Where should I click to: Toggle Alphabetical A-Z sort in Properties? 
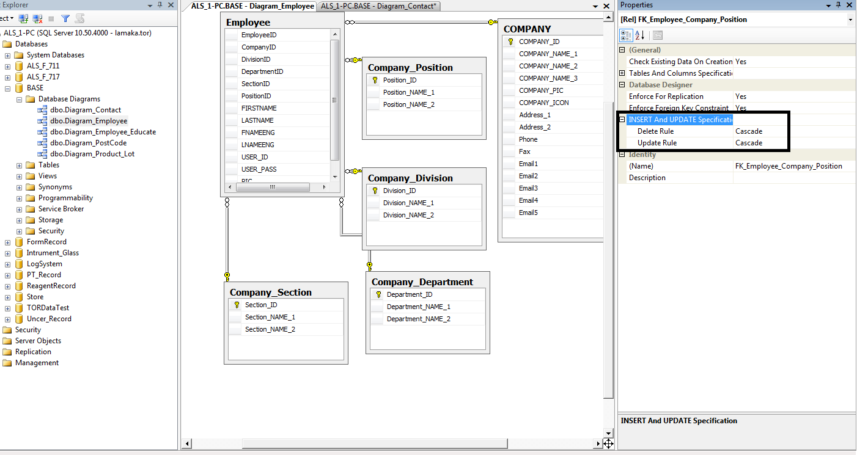640,35
